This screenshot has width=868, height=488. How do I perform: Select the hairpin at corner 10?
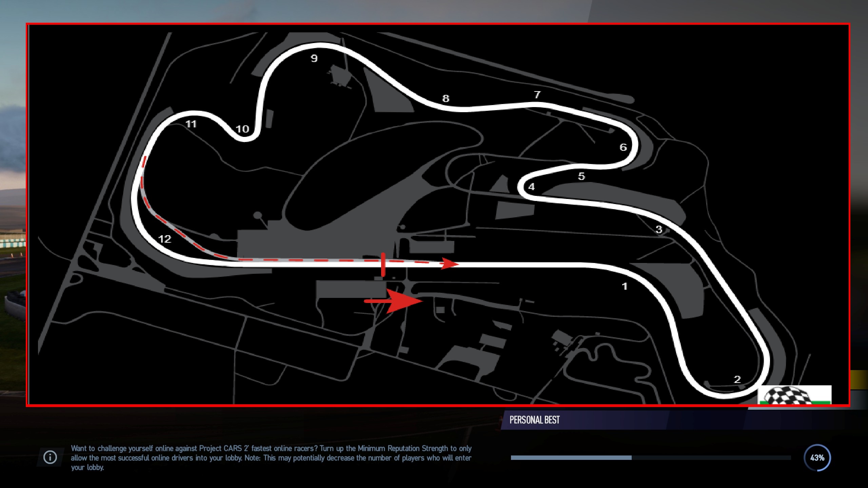coord(243,128)
